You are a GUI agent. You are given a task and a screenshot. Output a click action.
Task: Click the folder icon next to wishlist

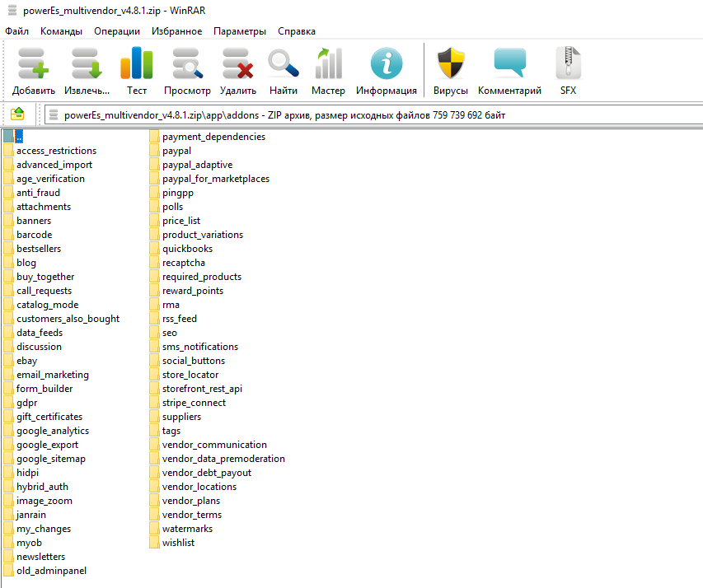coord(154,542)
